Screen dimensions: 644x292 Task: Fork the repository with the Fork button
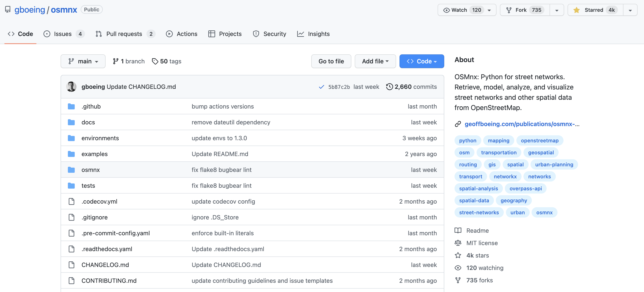(x=525, y=10)
